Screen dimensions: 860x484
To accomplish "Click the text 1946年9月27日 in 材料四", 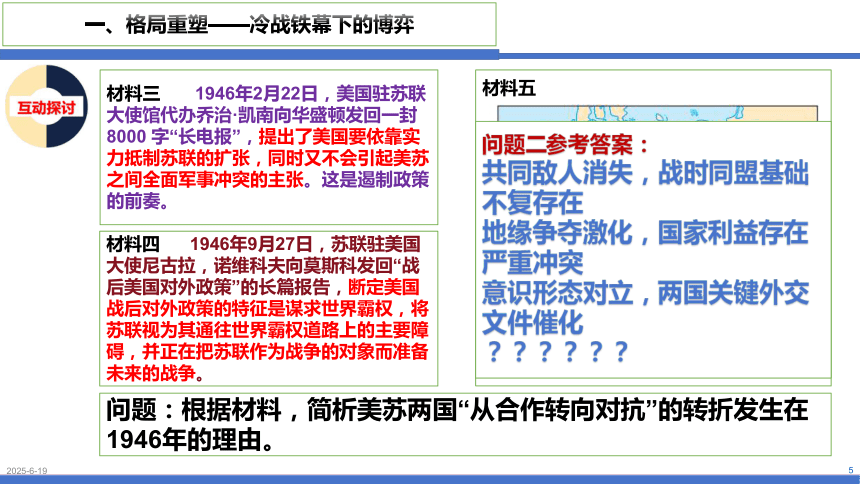I will click(x=251, y=244).
